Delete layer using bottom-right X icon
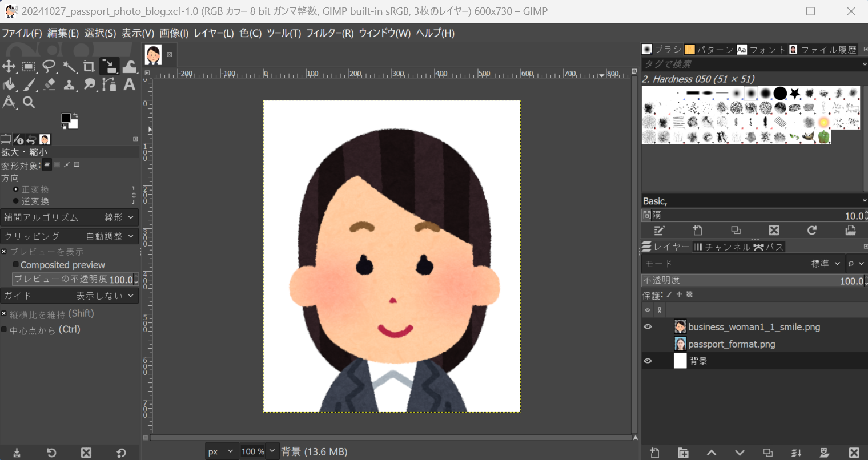The width and height of the screenshot is (868, 460). (854, 453)
